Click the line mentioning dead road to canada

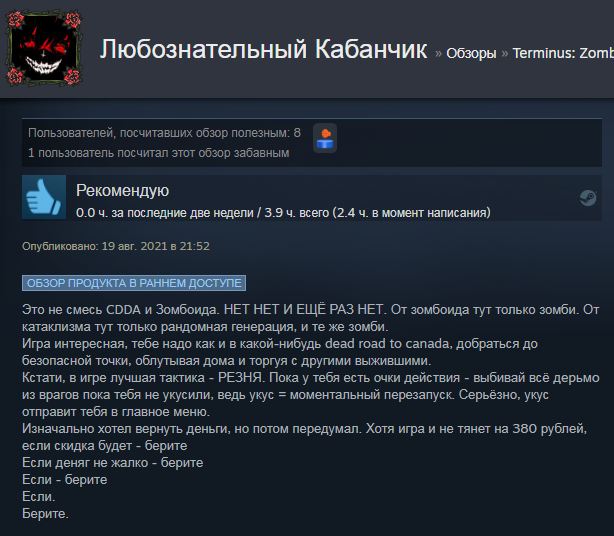point(280,344)
